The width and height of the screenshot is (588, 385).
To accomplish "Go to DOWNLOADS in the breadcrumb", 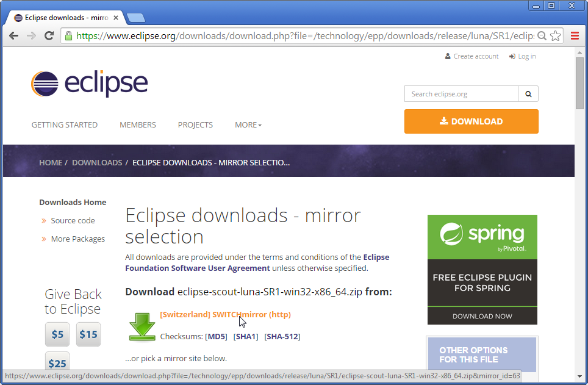I will (x=97, y=163).
